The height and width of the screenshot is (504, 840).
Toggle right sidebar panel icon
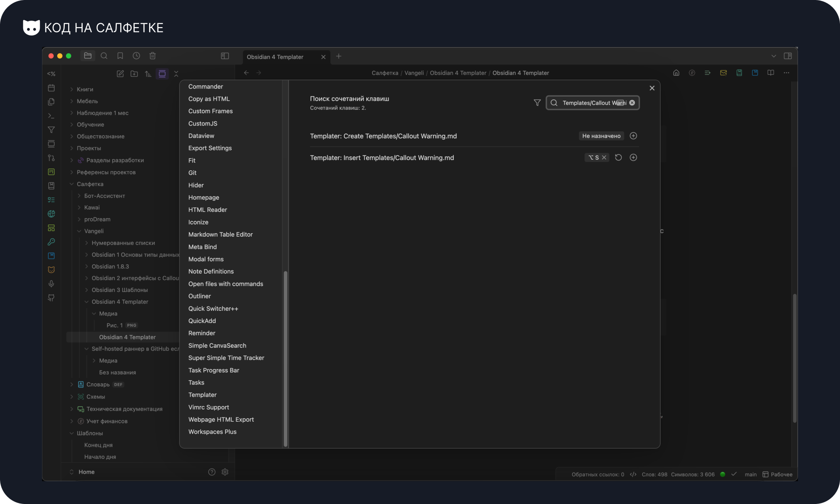(x=788, y=56)
